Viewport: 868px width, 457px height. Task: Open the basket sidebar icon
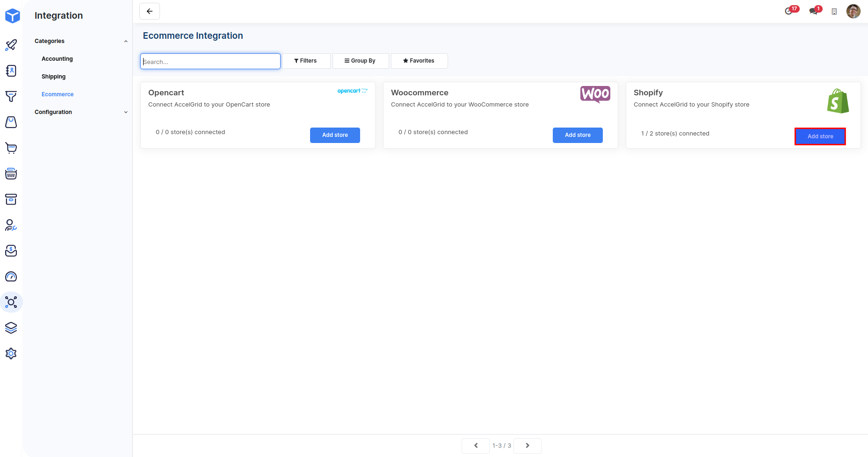tap(11, 174)
